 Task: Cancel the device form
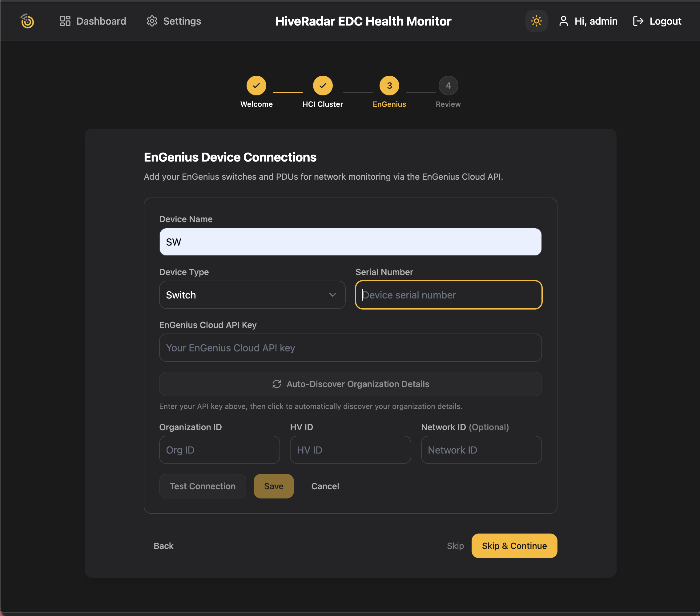click(x=325, y=486)
